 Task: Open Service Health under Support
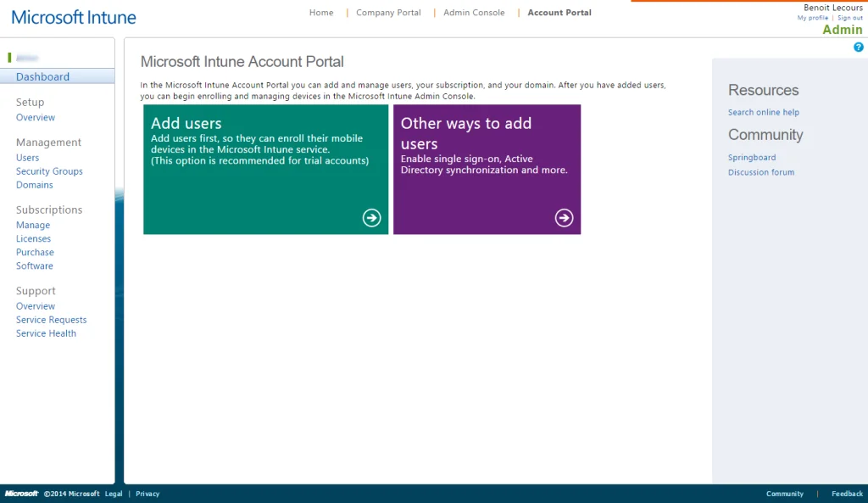click(x=46, y=333)
